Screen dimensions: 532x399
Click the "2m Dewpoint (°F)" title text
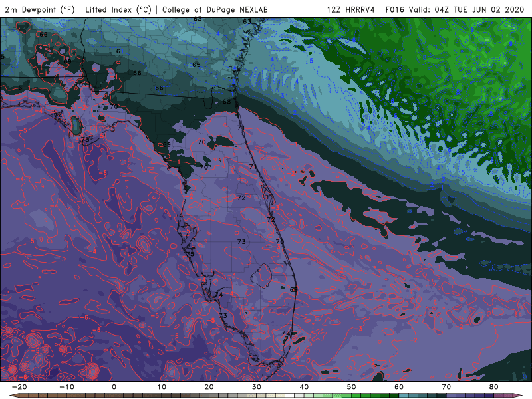coord(40,9)
